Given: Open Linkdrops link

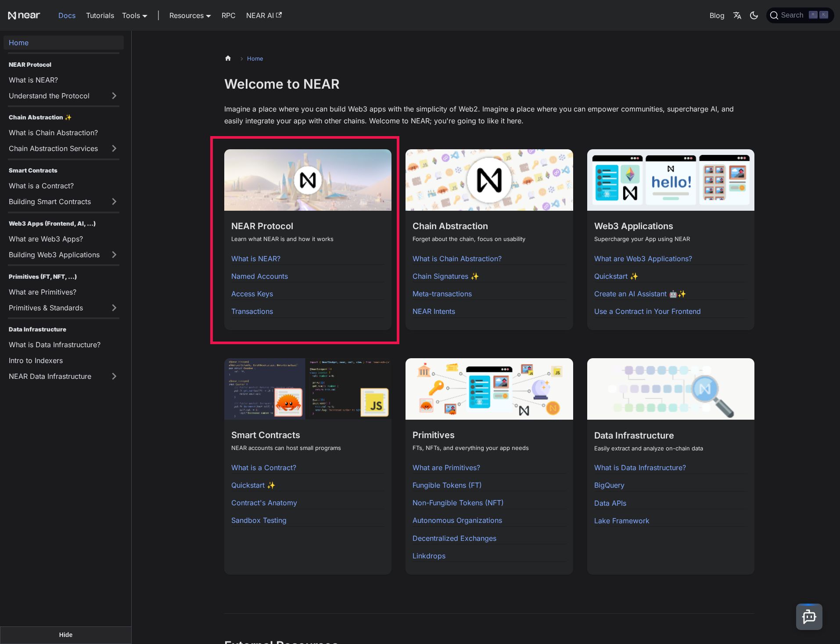Looking at the screenshot, I should [429, 556].
